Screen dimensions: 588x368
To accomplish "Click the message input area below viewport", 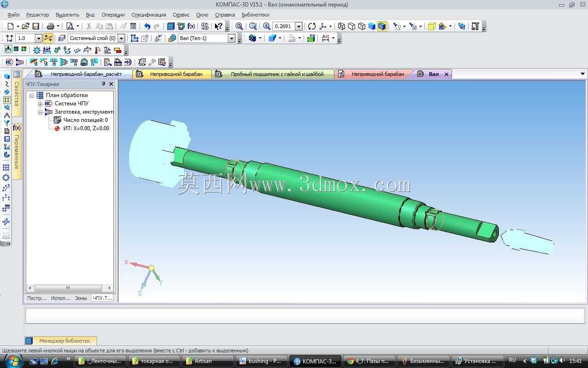I will tap(305, 316).
